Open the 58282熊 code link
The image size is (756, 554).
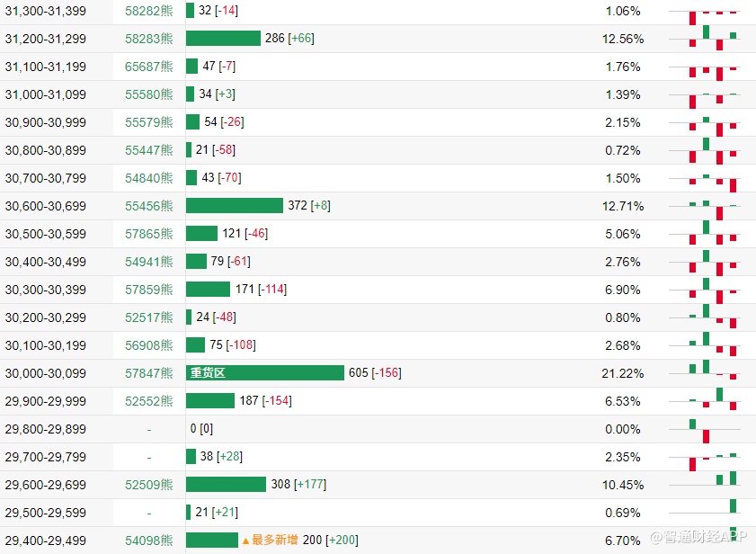pos(148,11)
